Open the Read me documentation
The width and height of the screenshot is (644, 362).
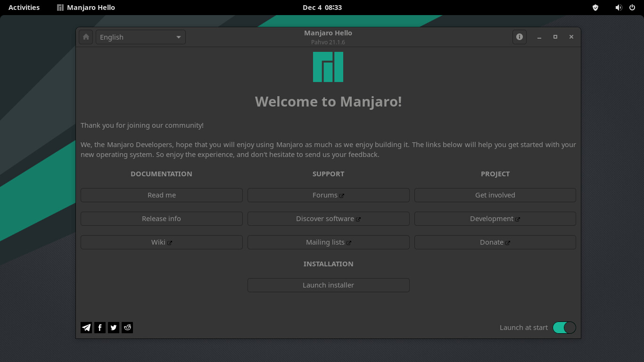[161, 195]
